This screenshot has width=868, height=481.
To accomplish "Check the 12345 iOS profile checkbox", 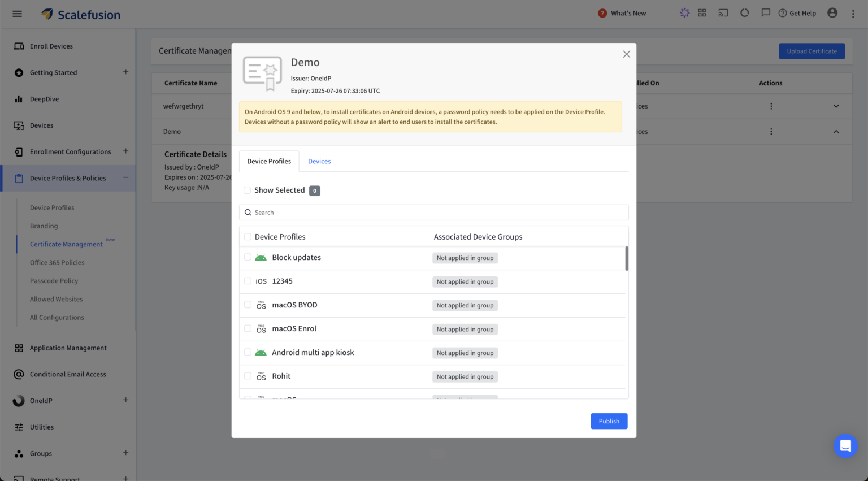I will [248, 281].
